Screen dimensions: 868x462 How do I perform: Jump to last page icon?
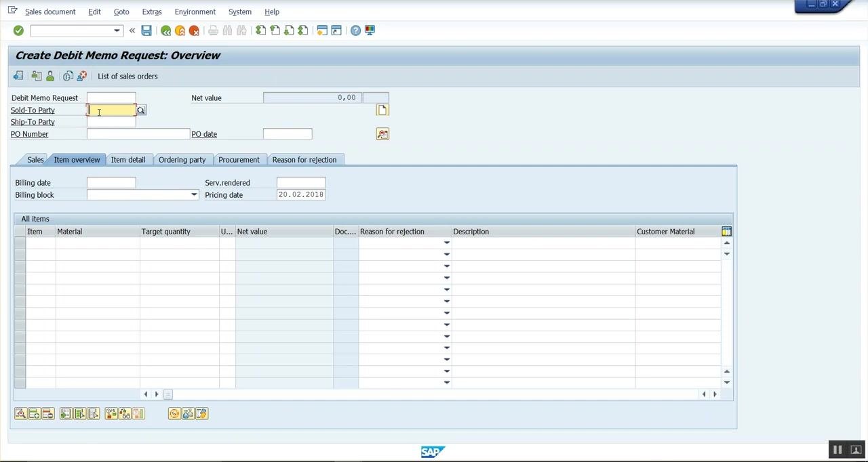point(303,30)
